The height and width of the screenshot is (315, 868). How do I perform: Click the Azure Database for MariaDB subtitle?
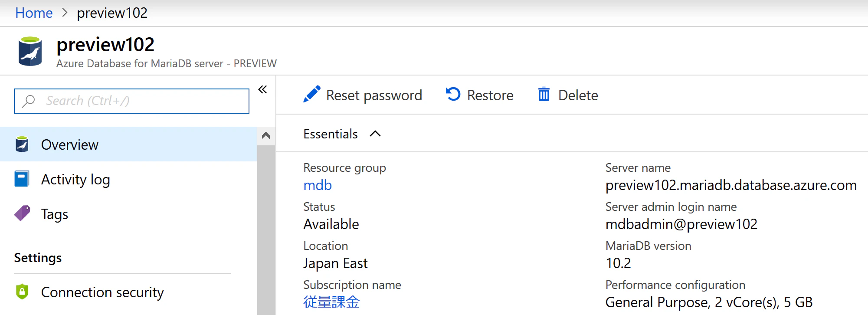click(x=167, y=64)
